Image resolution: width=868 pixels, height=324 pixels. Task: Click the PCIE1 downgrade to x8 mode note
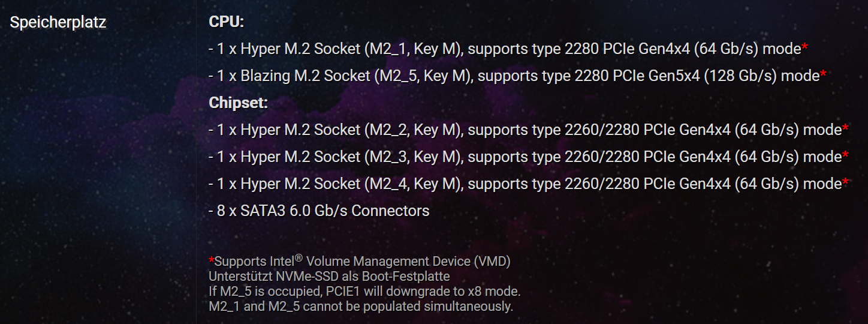[365, 292]
